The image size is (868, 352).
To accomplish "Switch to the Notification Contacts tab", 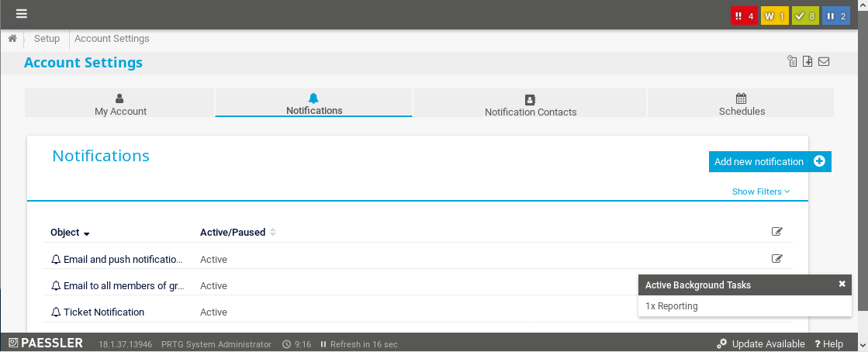I will tap(531, 105).
